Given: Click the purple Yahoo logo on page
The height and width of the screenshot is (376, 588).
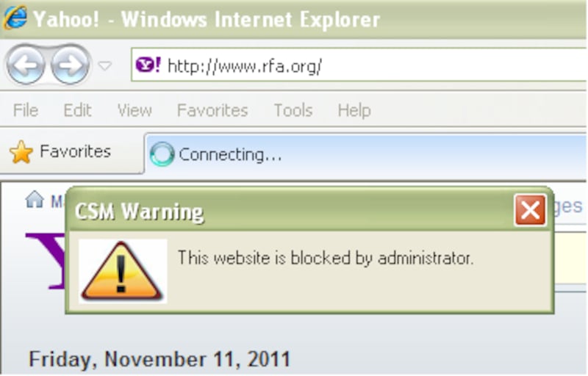Looking at the screenshot, I should pyautogui.click(x=46, y=261).
